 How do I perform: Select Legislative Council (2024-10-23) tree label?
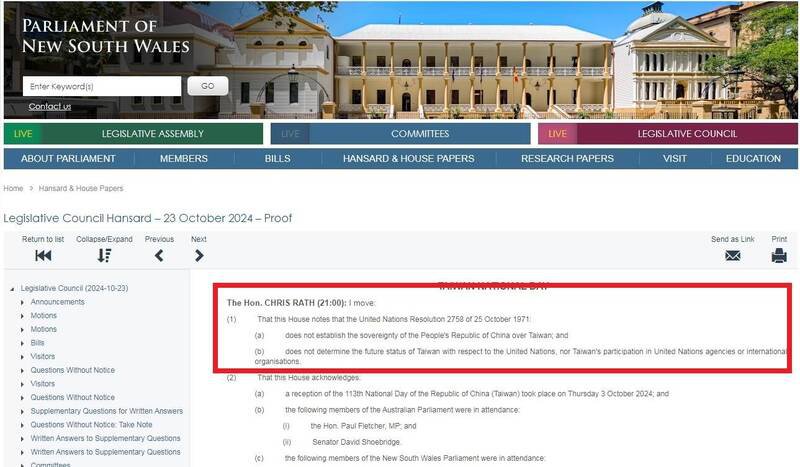(74, 288)
